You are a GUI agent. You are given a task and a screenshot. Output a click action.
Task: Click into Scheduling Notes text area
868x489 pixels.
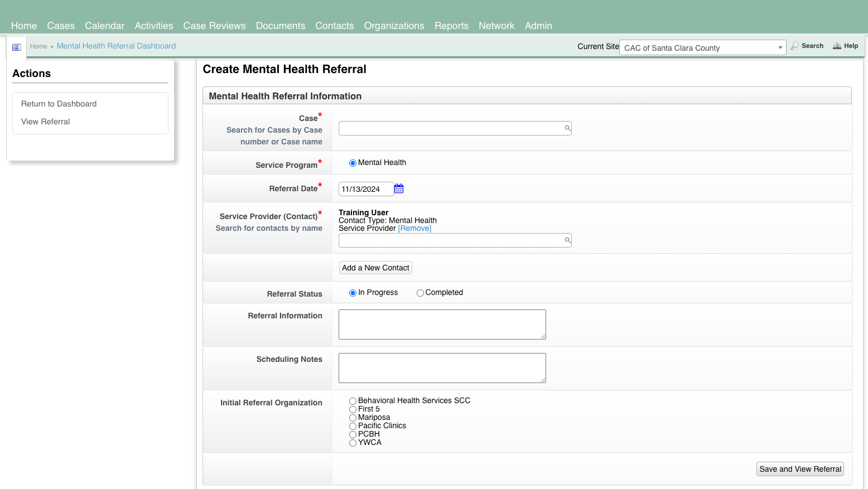[x=442, y=368]
